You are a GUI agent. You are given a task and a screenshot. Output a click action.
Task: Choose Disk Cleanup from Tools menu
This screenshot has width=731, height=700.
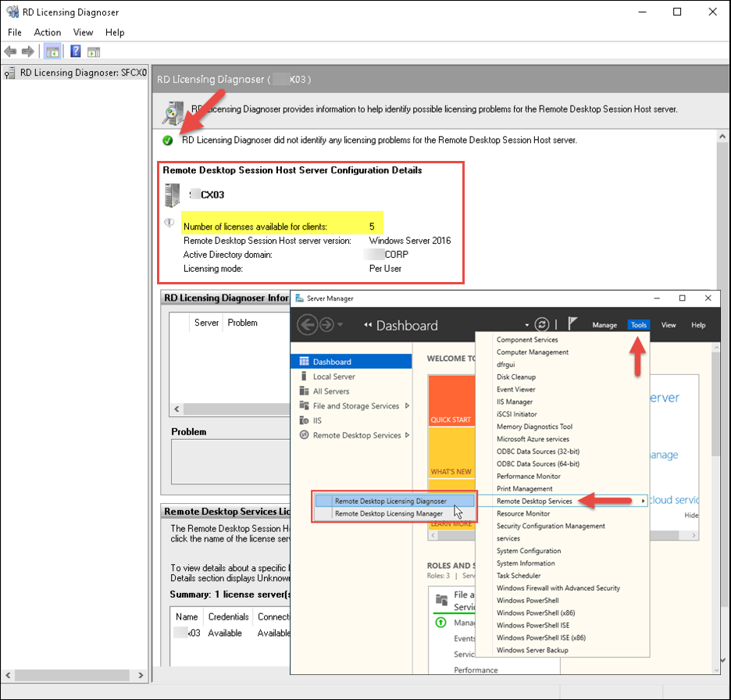coord(516,377)
